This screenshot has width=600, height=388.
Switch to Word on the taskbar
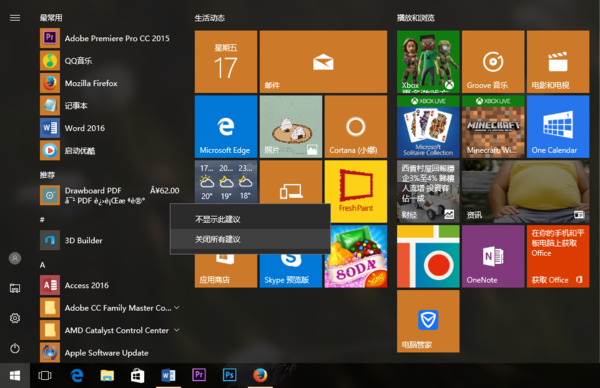point(168,376)
